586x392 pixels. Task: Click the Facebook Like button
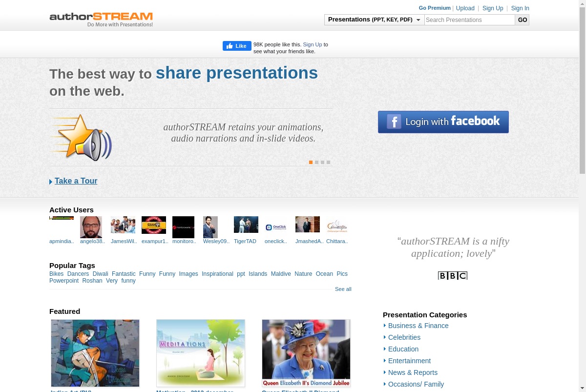[237, 46]
